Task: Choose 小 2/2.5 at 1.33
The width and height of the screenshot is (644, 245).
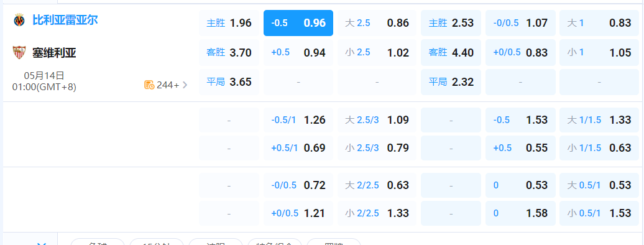Action: pos(377,213)
